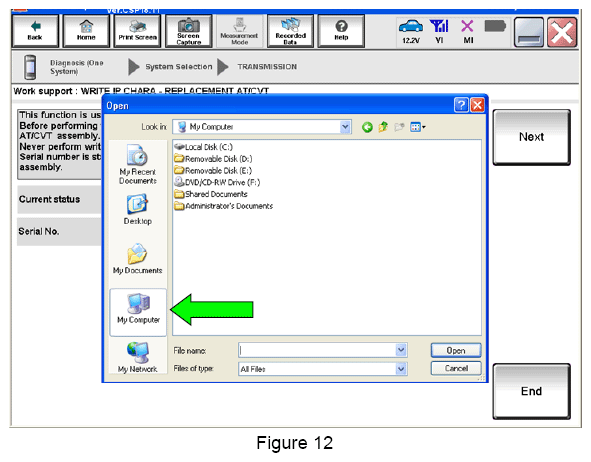The image size is (591, 462).
Task: Click the Current status label
Action: [49, 199]
